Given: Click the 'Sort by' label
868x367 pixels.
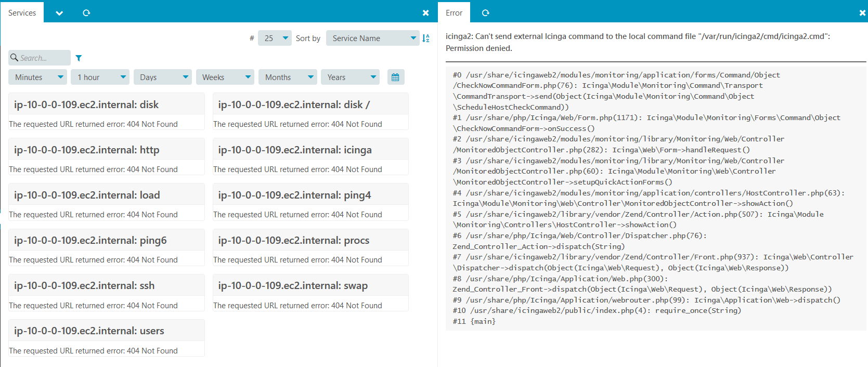Looking at the screenshot, I should coord(308,38).
